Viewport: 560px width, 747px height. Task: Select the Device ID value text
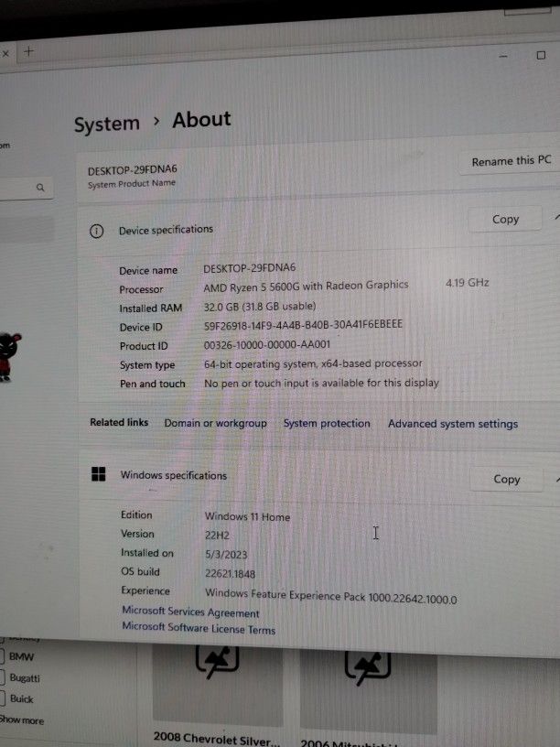(x=303, y=325)
